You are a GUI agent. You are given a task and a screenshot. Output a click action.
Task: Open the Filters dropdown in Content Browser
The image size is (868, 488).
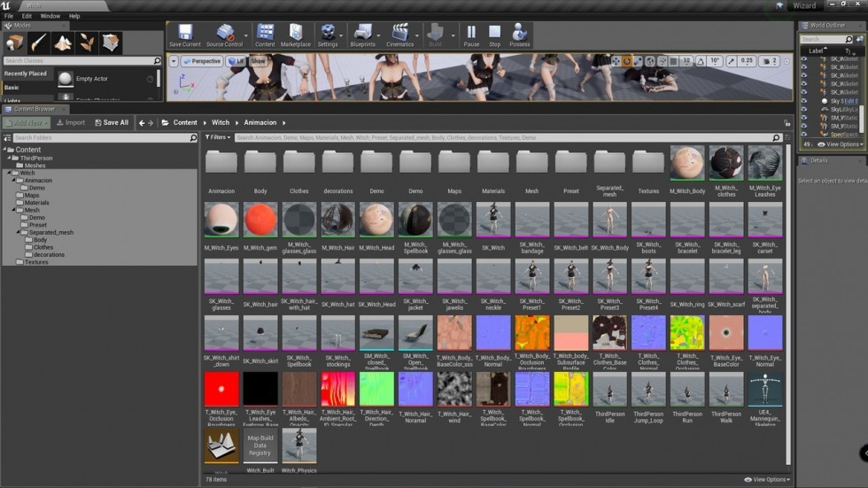(x=218, y=137)
